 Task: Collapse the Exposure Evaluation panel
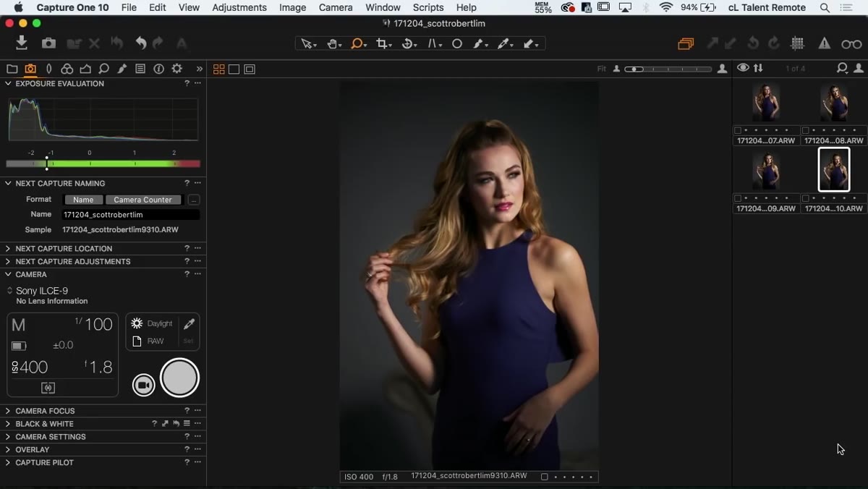[9, 84]
